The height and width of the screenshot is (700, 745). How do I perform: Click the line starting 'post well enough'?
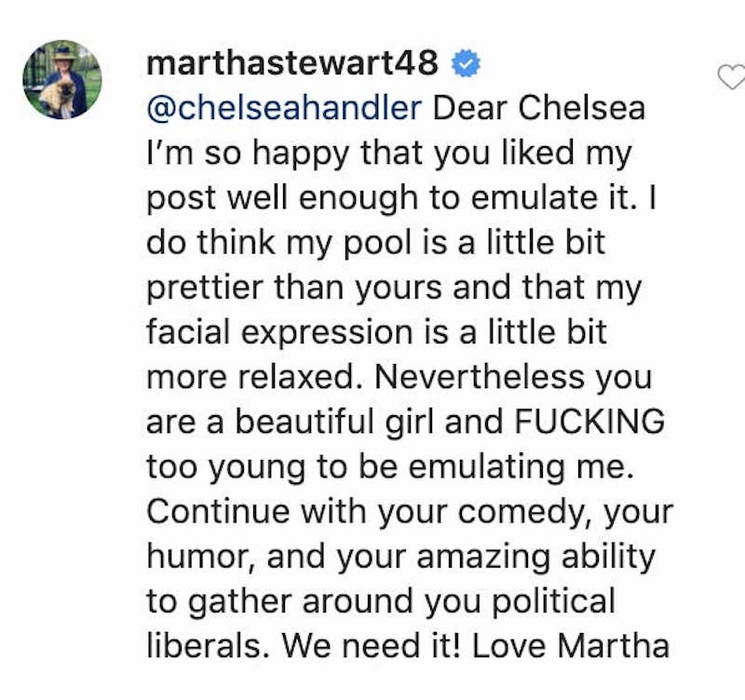401,198
